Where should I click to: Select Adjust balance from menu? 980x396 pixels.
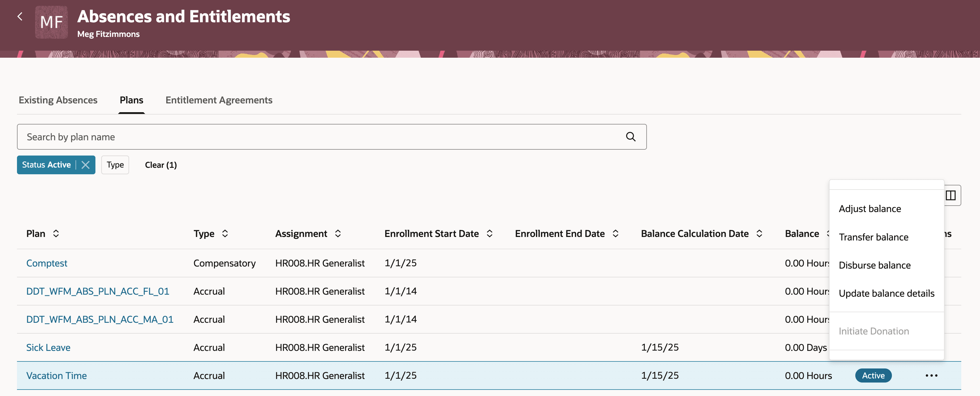870,209
